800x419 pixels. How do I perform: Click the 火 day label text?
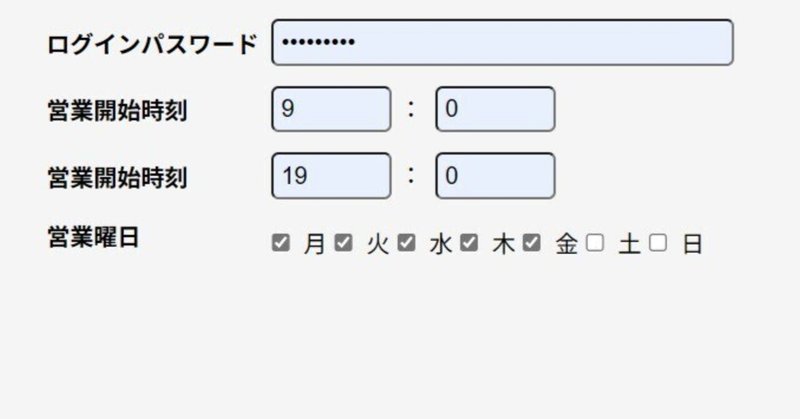(377, 244)
